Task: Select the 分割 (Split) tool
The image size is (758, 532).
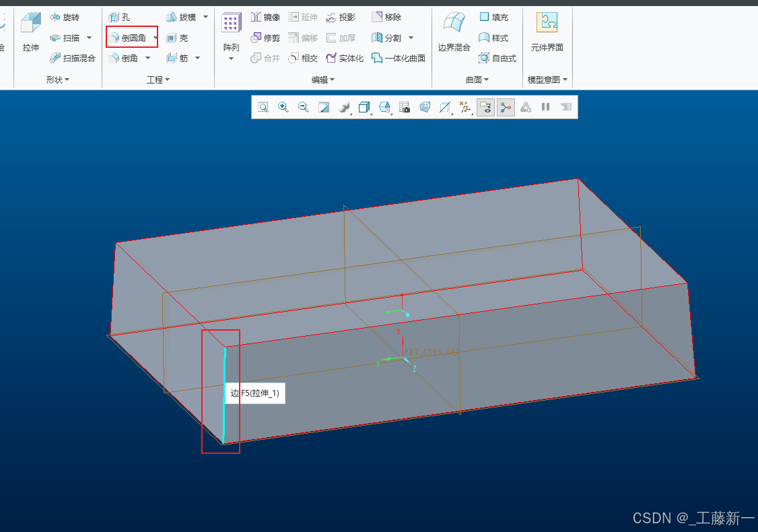Action: pyautogui.click(x=386, y=38)
